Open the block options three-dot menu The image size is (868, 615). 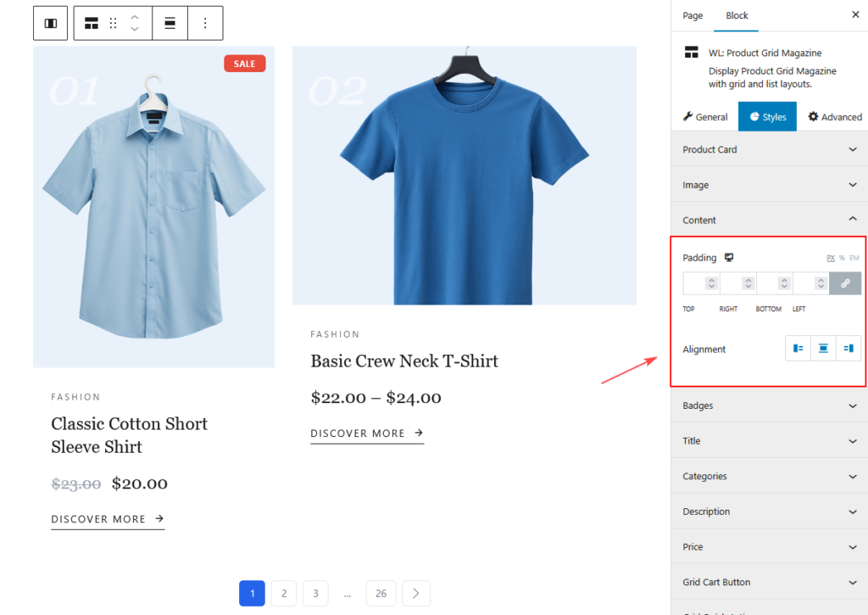pyautogui.click(x=205, y=24)
